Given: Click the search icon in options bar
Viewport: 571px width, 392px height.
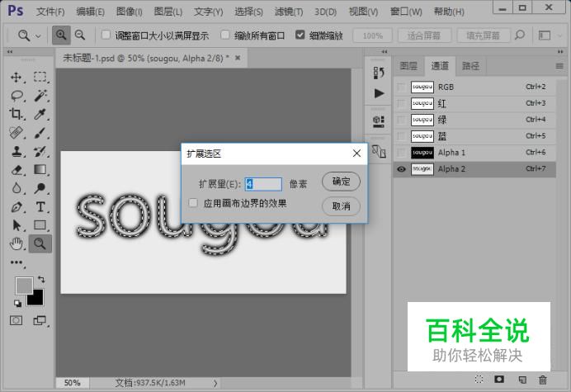Looking at the screenshot, I should [520, 35].
